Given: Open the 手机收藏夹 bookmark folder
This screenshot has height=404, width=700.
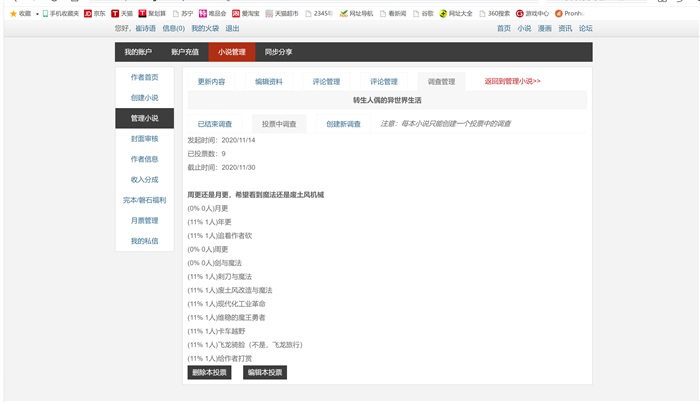Looking at the screenshot, I should (55, 13).
